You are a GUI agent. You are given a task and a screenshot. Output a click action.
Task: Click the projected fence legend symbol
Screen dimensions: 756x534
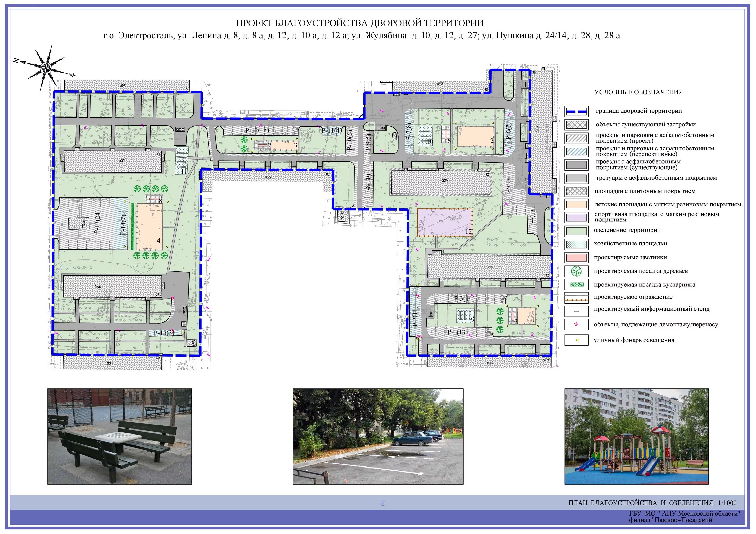(576, 297)
